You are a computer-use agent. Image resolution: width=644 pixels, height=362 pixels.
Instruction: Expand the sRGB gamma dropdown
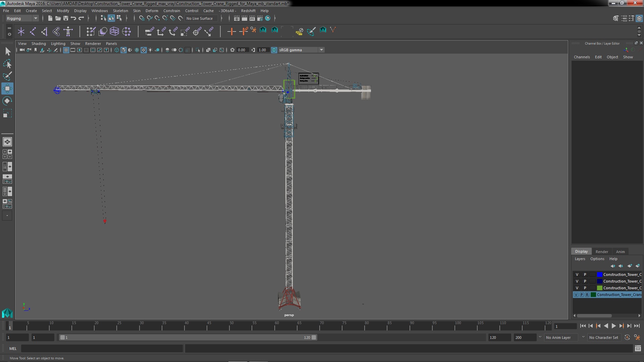click(x=322, y=50)
